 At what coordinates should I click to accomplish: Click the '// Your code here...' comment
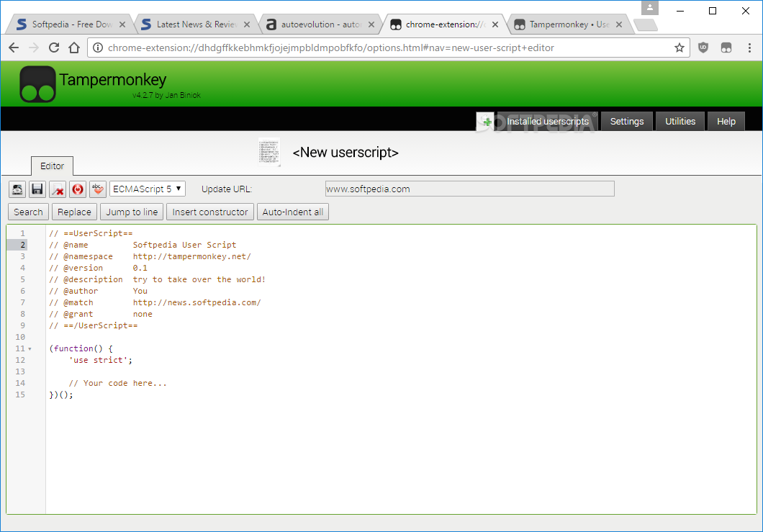[x=118, y=383]
